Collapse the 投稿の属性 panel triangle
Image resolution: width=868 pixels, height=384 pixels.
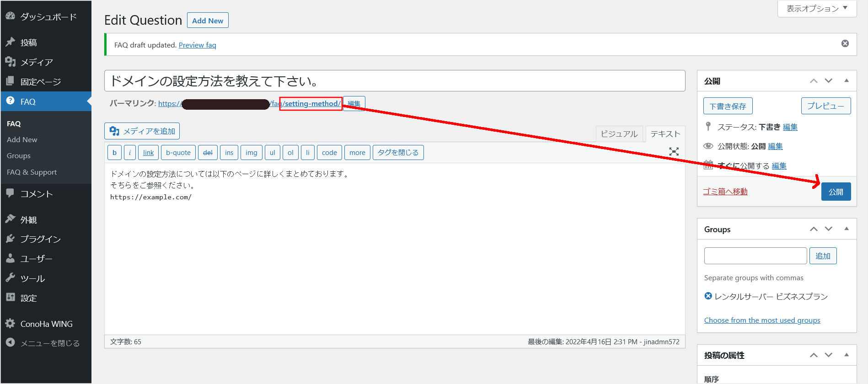click(x=847, y=355)
